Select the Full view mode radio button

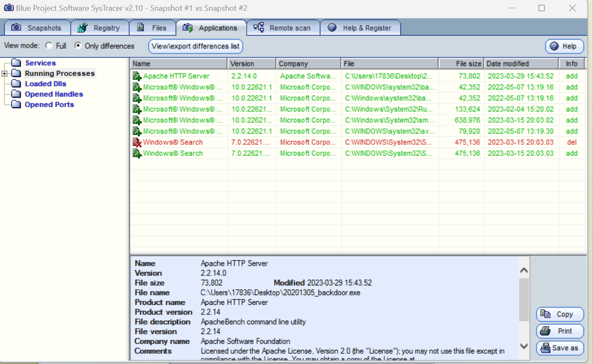point(49,46)
